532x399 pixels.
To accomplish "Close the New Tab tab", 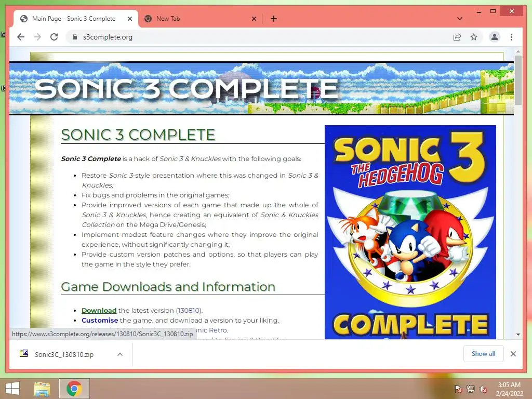I will coord(254,19).
